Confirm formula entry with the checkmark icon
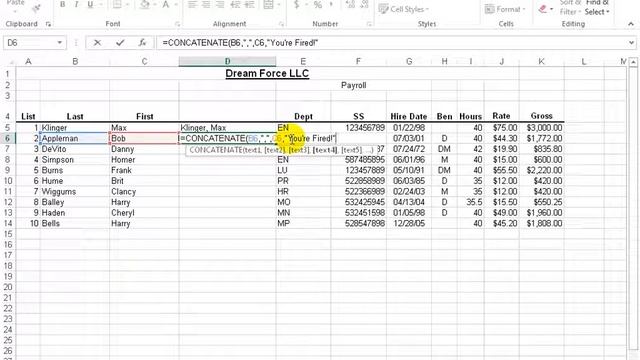 [120, 42]
